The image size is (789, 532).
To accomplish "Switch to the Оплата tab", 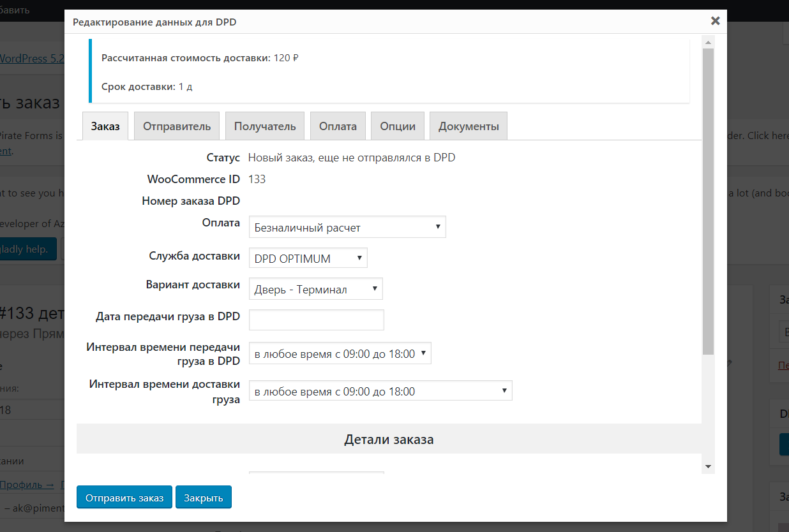I will point(338,126).
